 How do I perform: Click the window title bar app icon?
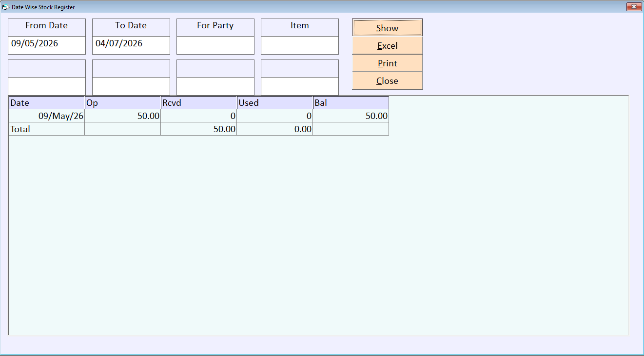click(5, 7)
